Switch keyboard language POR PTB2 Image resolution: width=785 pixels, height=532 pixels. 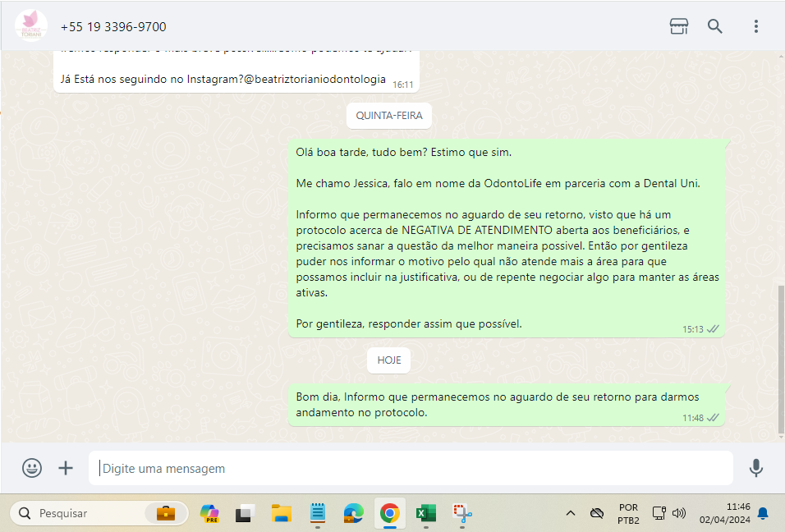[x=628, y=513]
